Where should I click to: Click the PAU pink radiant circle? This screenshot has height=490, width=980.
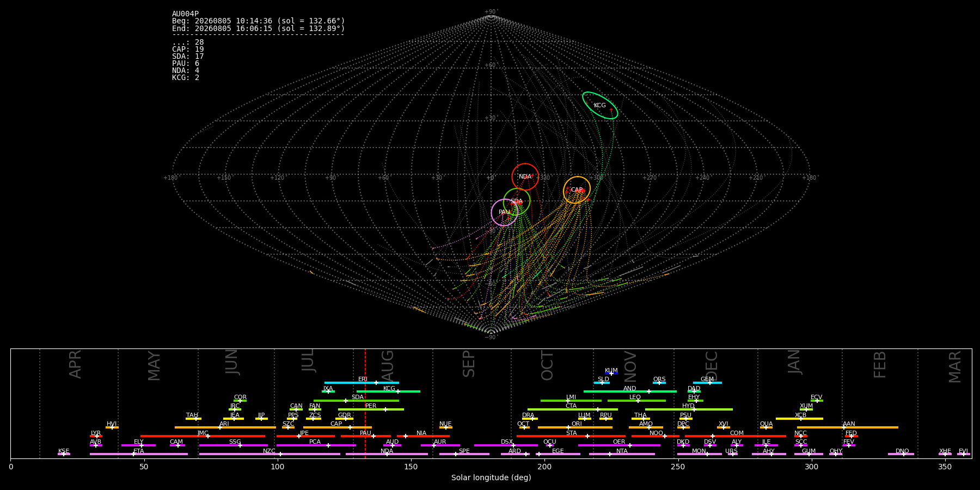(x=505, y=212)
